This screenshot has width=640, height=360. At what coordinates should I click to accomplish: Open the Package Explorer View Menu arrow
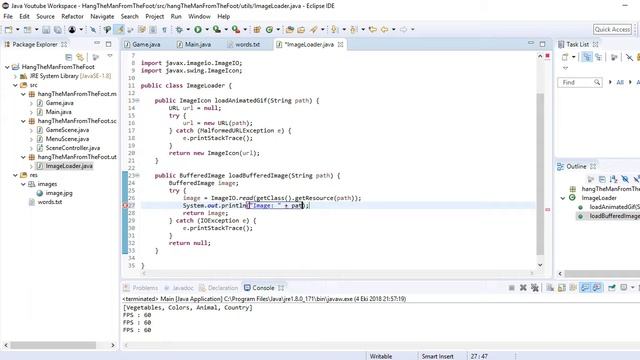[110, 56]
